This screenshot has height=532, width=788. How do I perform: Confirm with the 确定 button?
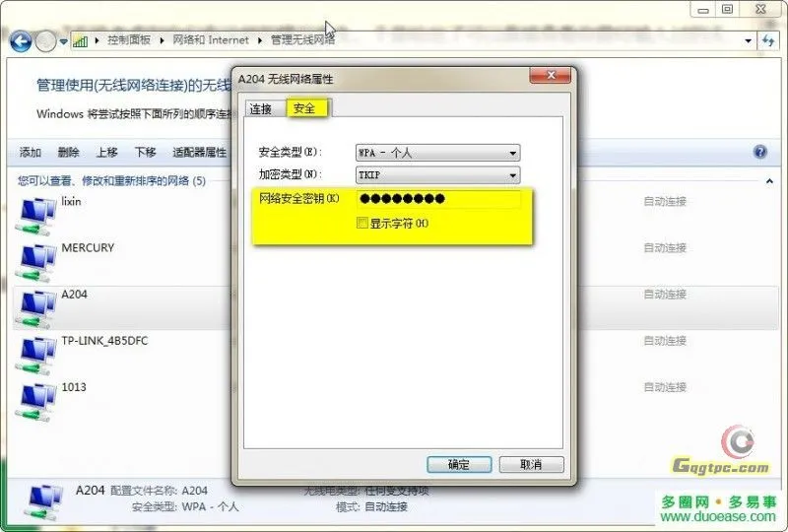pos(459,465)
